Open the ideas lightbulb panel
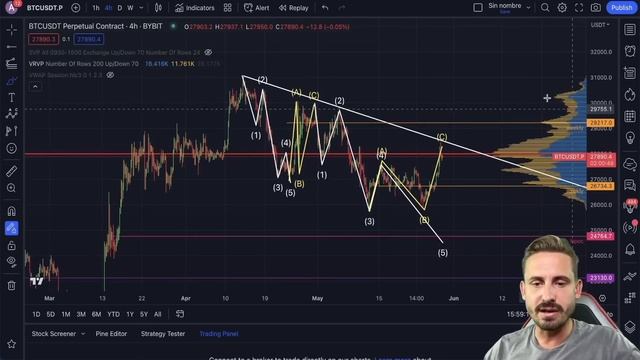 pyautogui.click(x=630, y=138)
